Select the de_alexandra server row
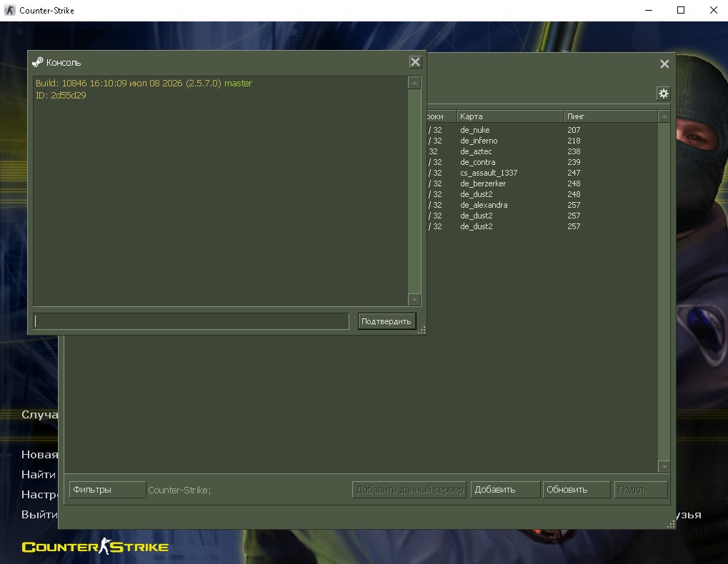Image resolution: width=728 pixels, height=564 pixels. [x=542, y=205]
